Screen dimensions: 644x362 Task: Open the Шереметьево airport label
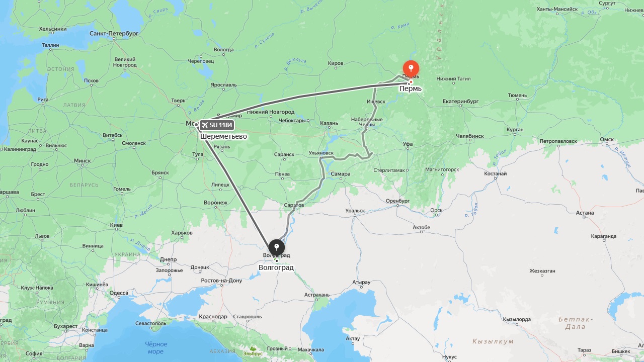(x=223, y=136)
